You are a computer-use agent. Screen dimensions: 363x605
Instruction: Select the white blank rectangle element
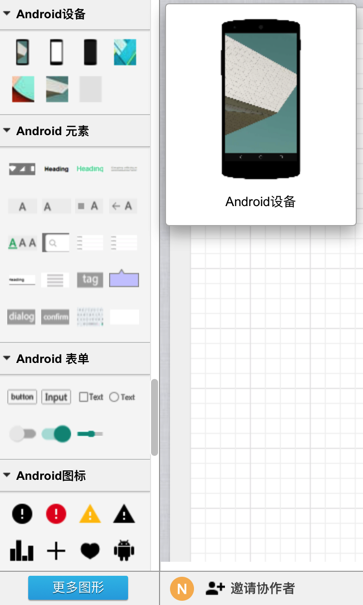click(x=124, y=317)
